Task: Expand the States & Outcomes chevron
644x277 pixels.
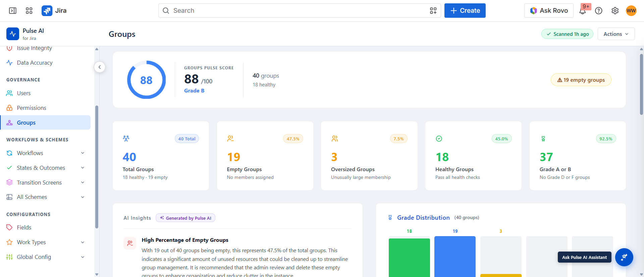Action: point(83,168)
